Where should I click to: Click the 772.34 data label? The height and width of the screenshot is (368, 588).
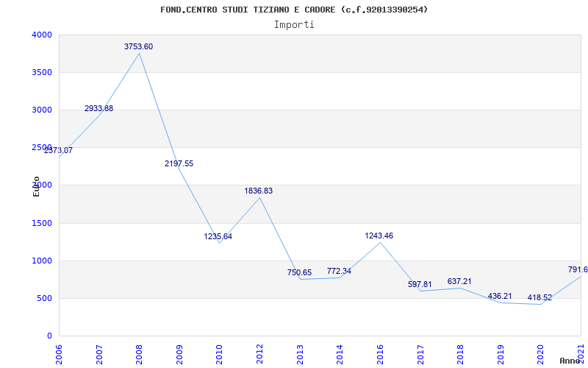(x=339, y=271)
